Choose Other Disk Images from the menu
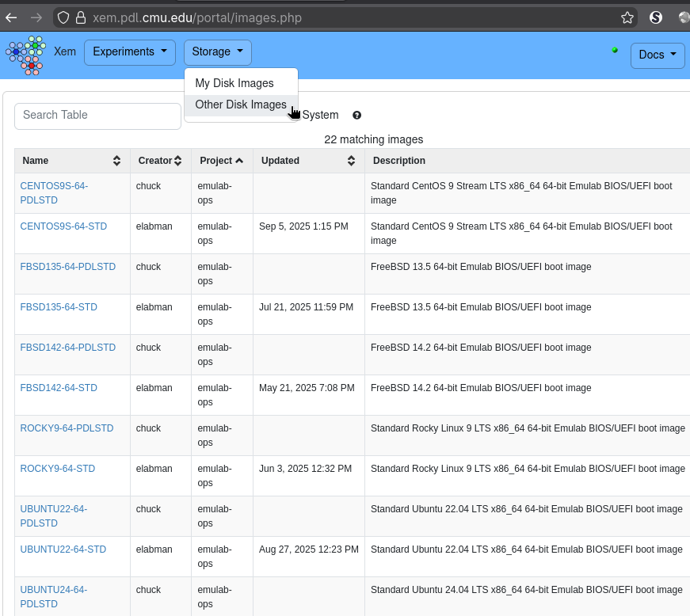 [240, 105]
